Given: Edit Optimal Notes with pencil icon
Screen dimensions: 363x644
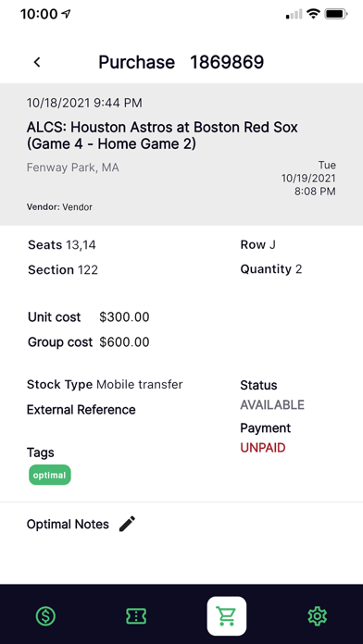Looking at the screenshot, I should (127, 524).
